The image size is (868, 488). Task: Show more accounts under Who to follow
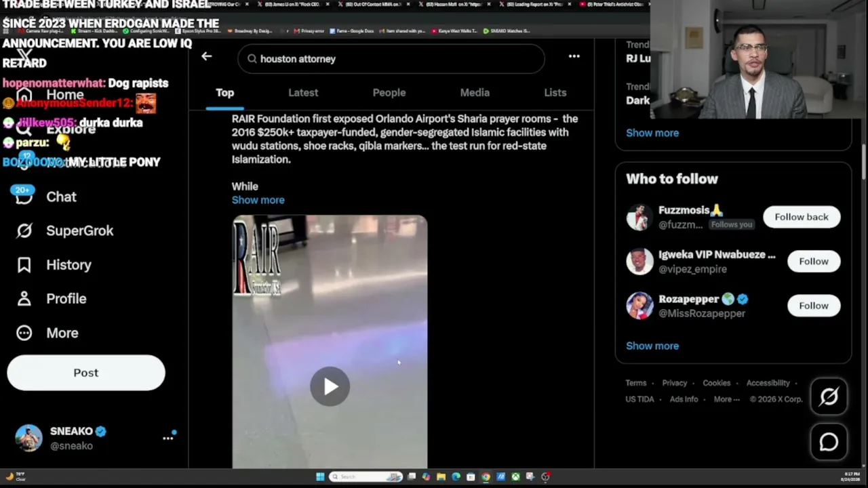coord(652,346)
